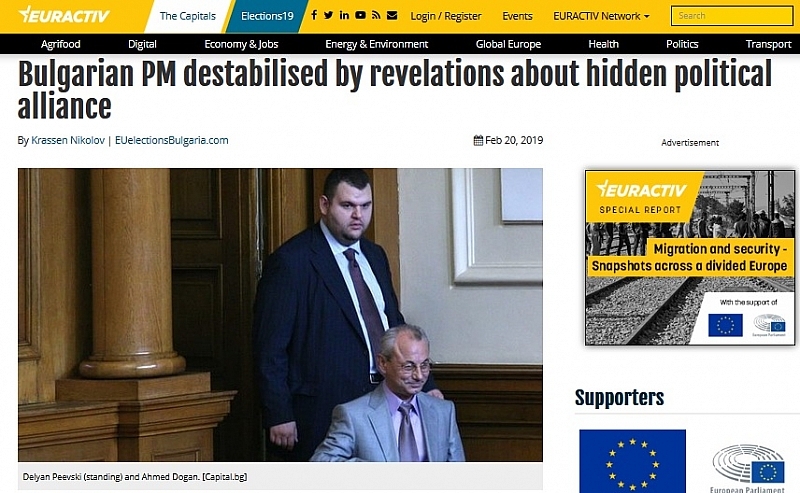Open the YouTube social icon

[360, 15]
